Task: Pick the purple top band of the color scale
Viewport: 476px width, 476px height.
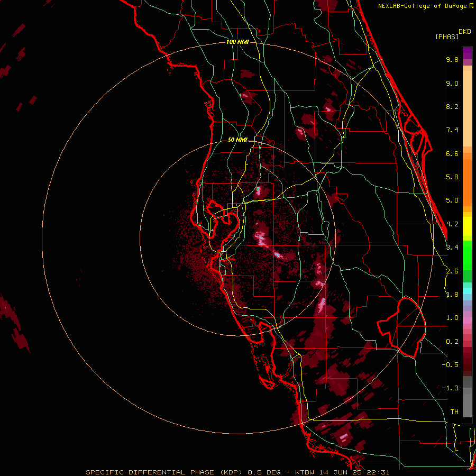Action: tap(467, 53)
